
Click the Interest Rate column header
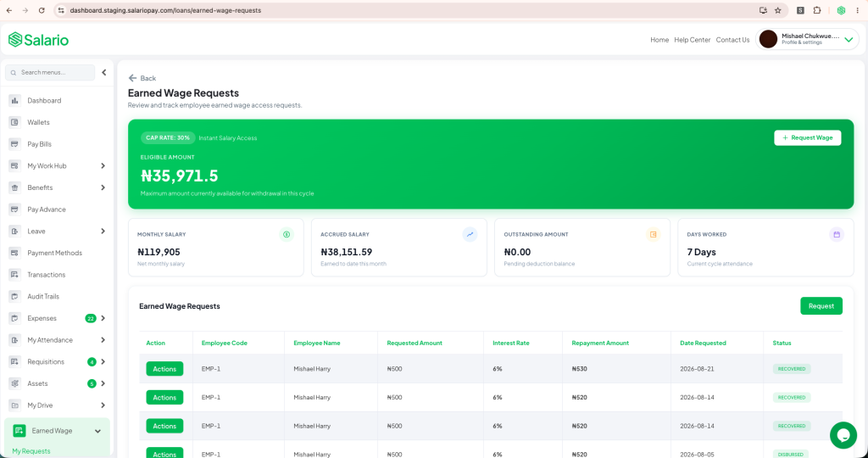tap(510, 343)
